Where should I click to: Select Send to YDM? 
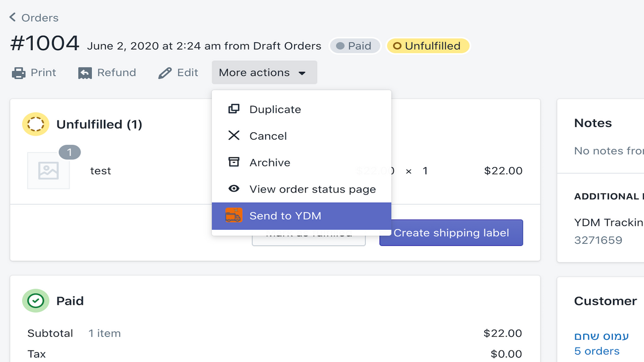[301, 216]
